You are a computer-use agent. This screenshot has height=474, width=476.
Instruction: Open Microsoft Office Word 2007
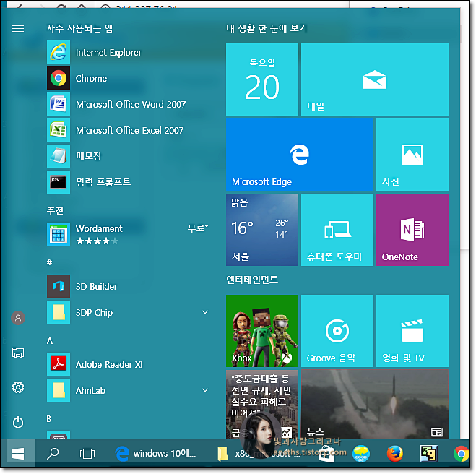[128, 104]
